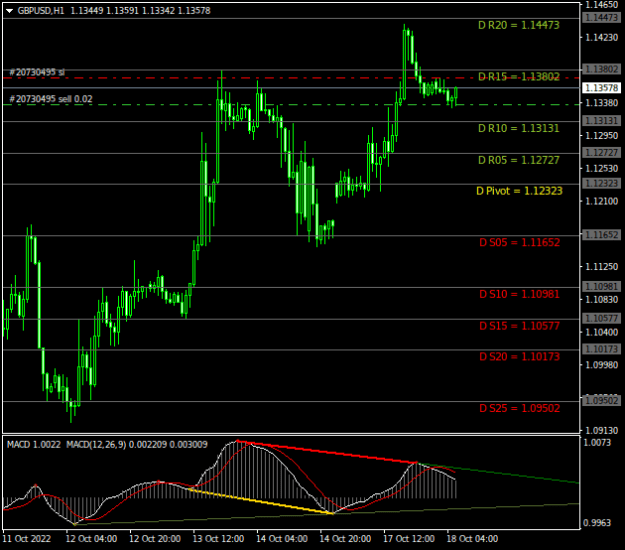
Task: Click the 13 Oct 12:00 time axis label
Action: click(218, 539)
